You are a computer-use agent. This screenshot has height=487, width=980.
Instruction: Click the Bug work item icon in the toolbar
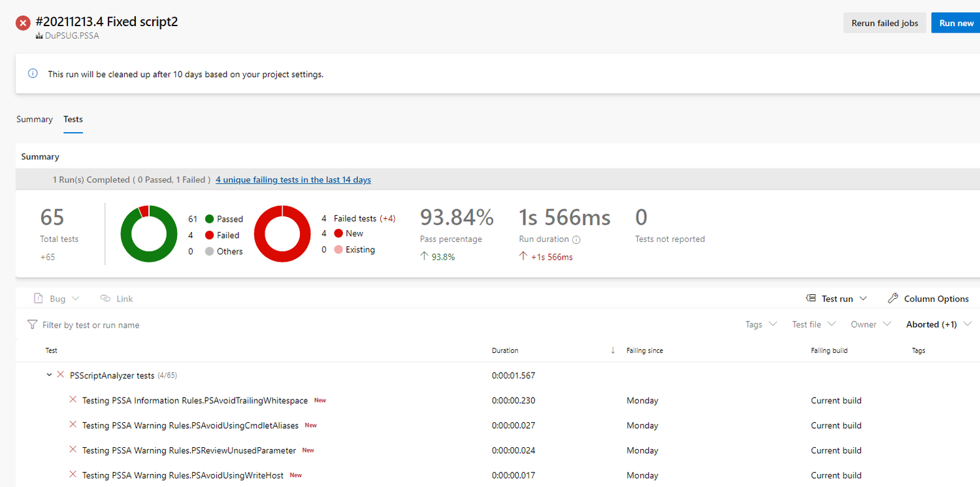click(x=38, y=298)
